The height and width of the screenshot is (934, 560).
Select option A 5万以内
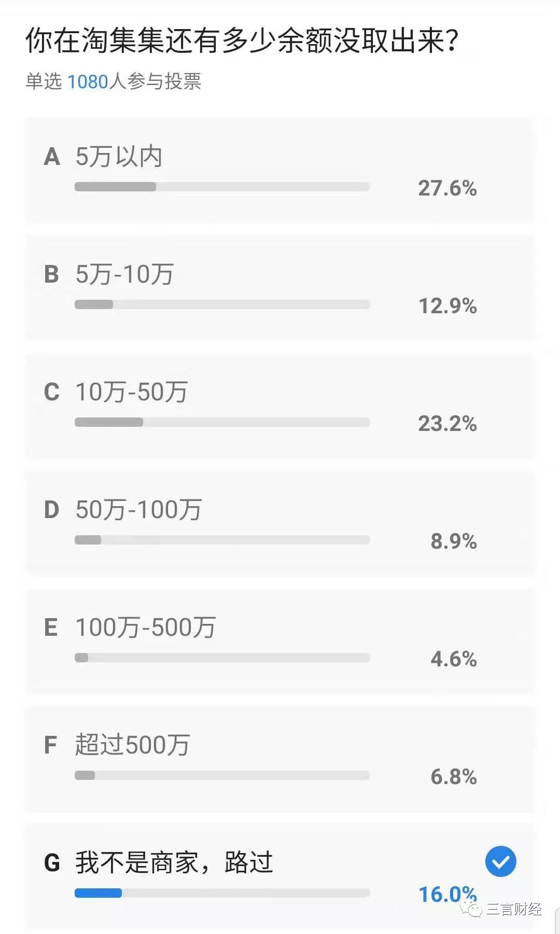279,171
